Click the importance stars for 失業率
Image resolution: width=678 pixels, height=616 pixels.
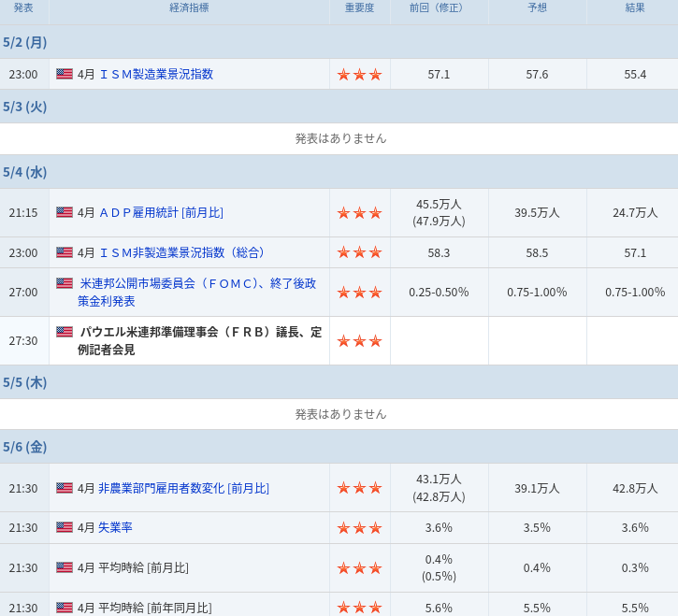click(x=359, y=527)
